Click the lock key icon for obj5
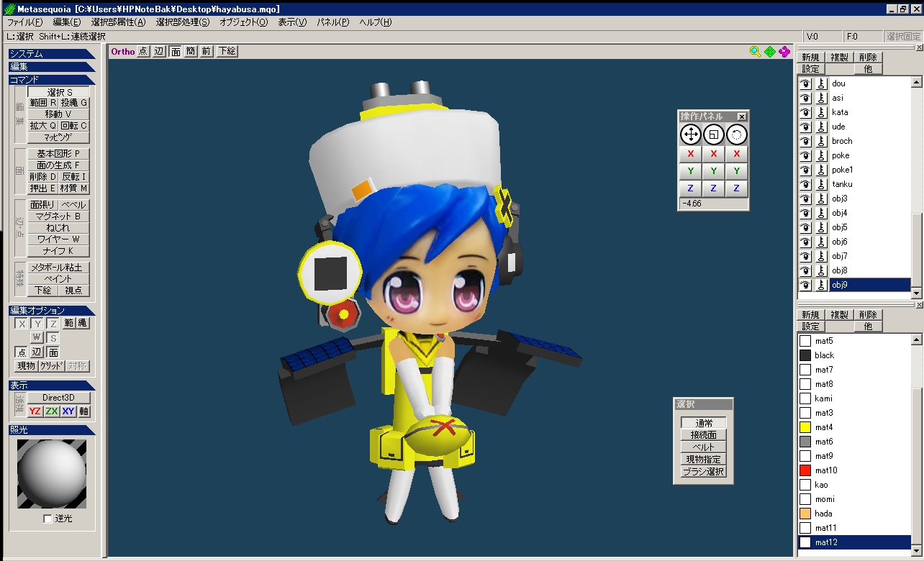Screen dimensions: 924x561 pyautogui.click(x=821, y=227)
